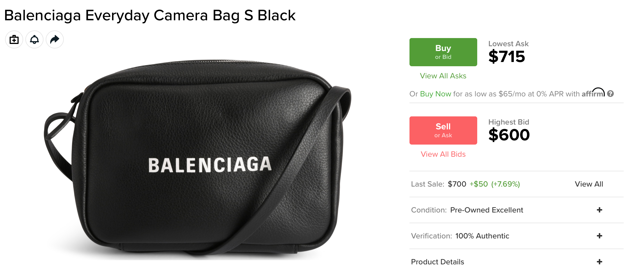The image size is (644, 279).
Task: Click the add to portfolio briefcase icon
Action: click(x=14, y=39)
